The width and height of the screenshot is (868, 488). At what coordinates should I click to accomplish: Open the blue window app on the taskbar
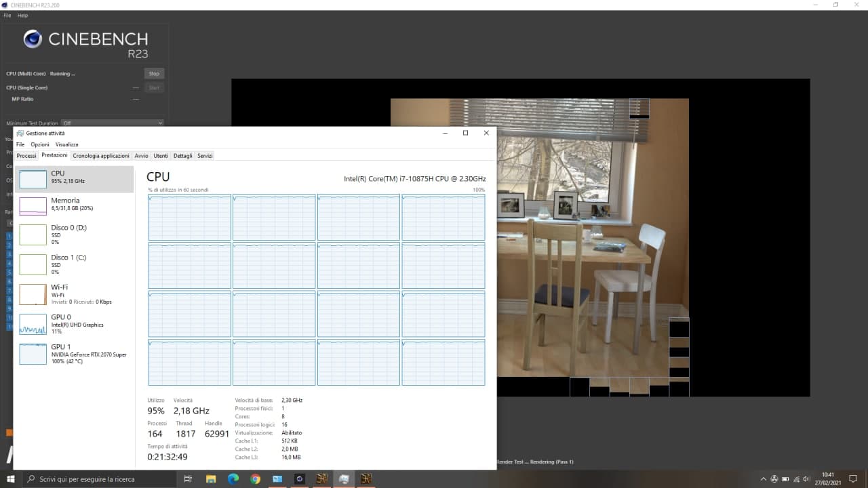tap(277, 479)
